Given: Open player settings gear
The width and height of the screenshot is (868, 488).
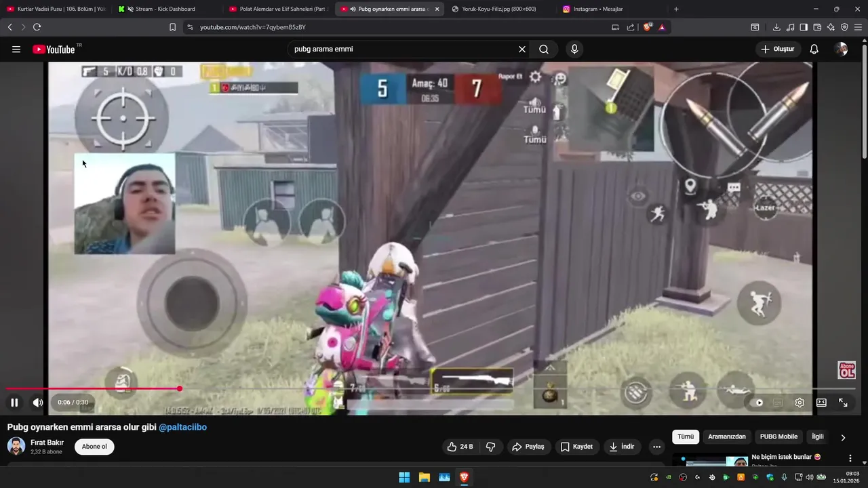Looking at the screenshot, I should click(800, 403).
